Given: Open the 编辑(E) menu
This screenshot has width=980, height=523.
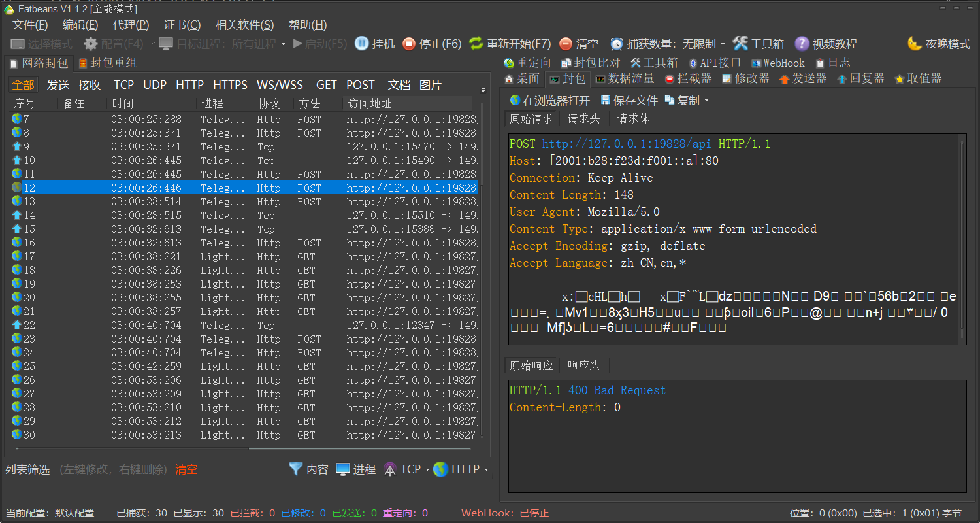Looking at the screenshot, I should (x=80, y=25).
